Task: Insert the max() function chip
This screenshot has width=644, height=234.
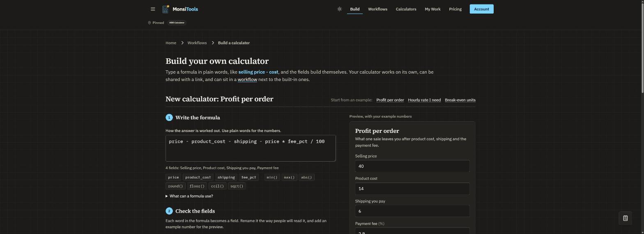Action: [289, 177]
